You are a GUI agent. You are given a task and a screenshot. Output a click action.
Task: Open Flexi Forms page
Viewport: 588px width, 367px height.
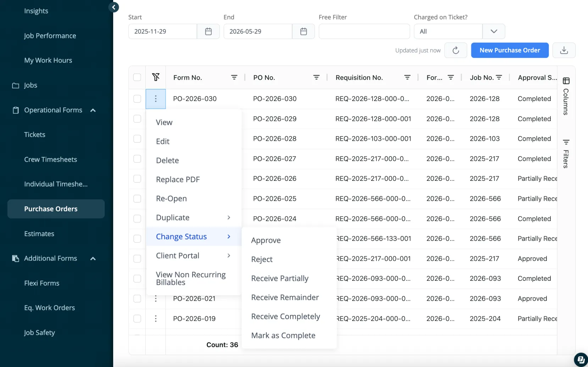point(42,283)
